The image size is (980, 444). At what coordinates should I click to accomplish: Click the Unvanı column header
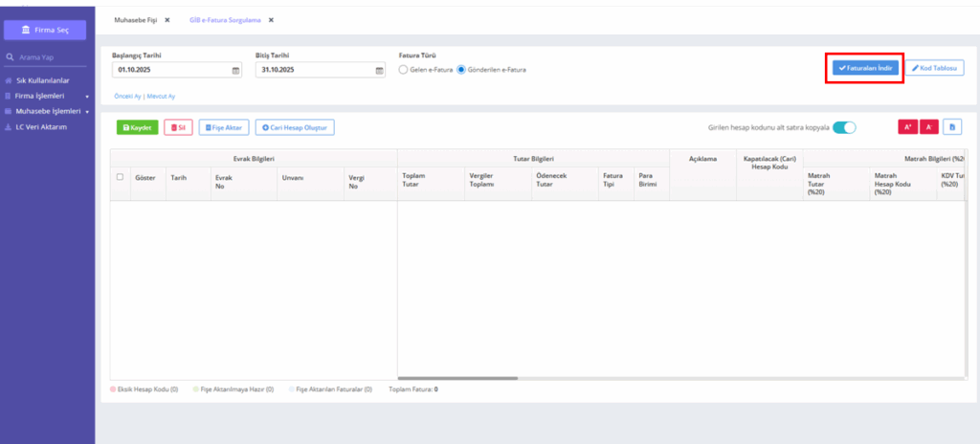pos(310,184)
